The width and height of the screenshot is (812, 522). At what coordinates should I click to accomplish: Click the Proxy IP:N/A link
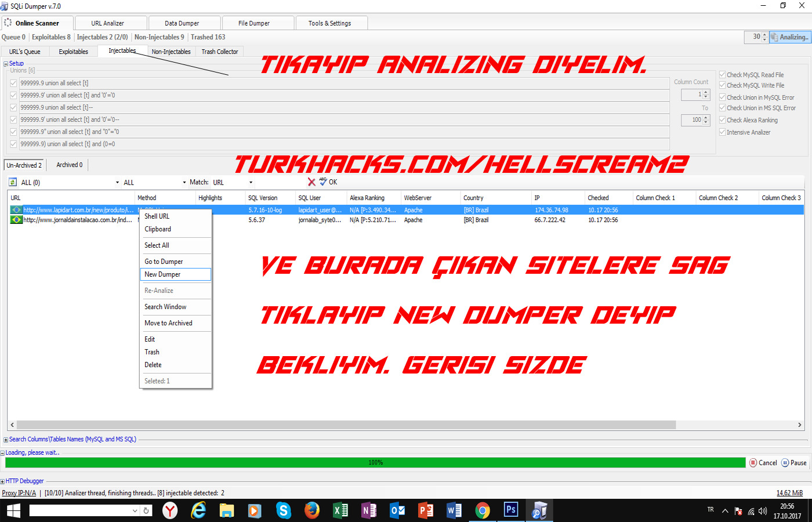tap(19, 493)
